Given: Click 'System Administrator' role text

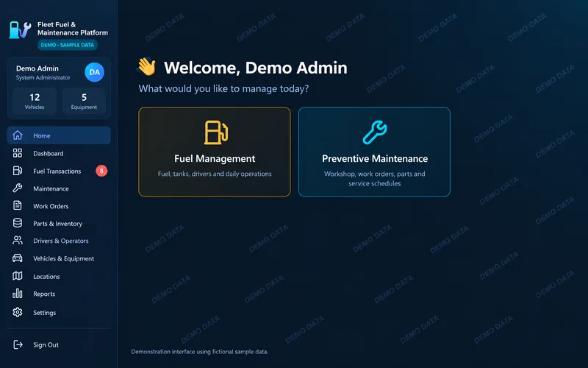Looking at the screenshot, I should (43, 77).
